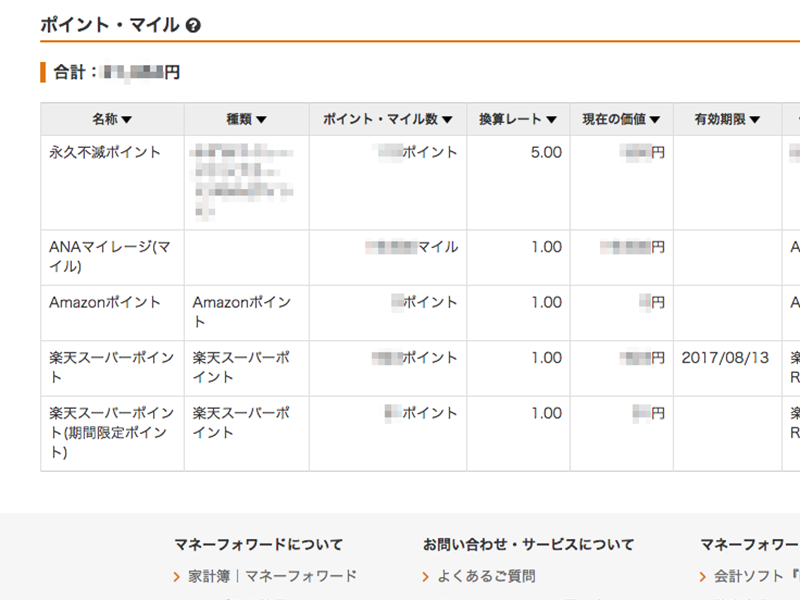Click the 円 value in Amazonポイント row

point(652,303)
